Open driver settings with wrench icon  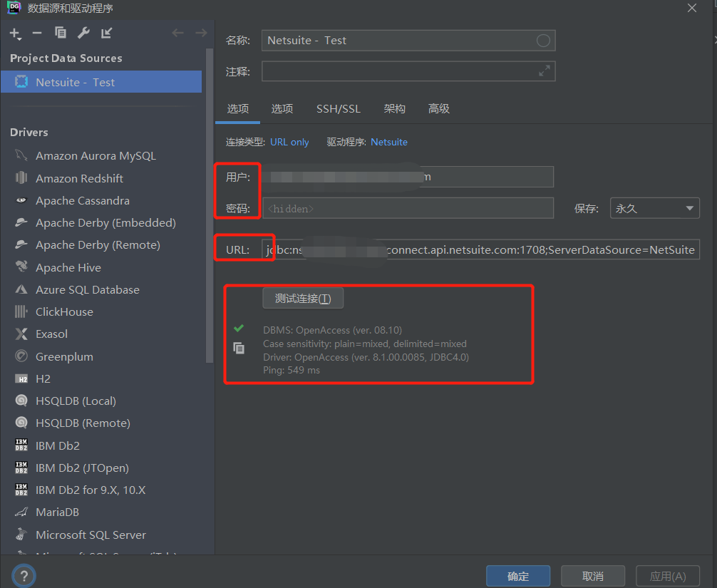[x=83, y=33]
